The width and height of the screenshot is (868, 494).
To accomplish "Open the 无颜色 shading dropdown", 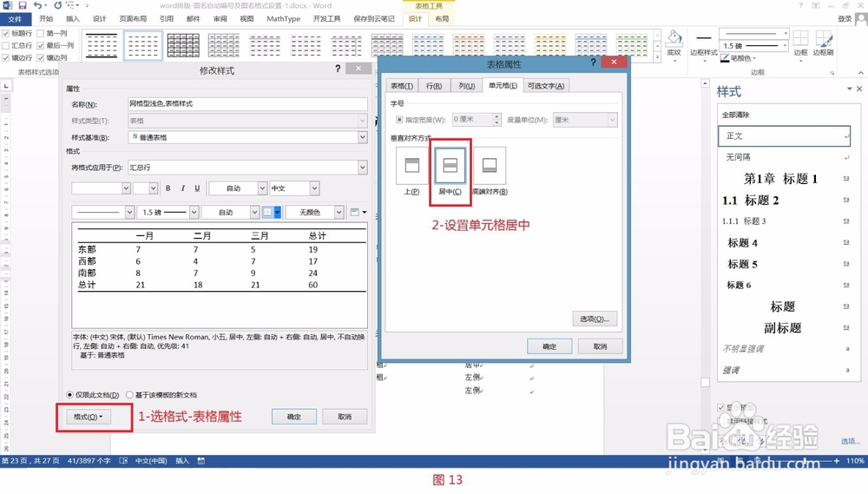I will pos(339,212).
